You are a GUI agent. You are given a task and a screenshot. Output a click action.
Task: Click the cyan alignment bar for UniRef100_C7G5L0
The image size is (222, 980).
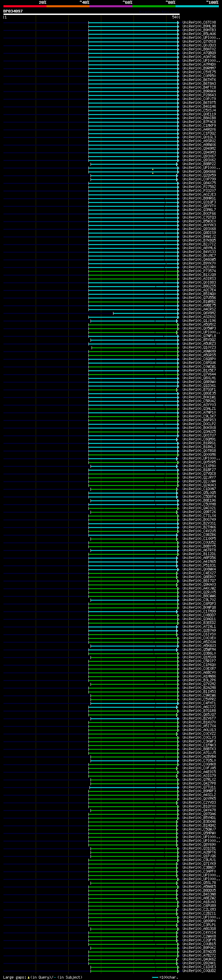tap(134, 761)
